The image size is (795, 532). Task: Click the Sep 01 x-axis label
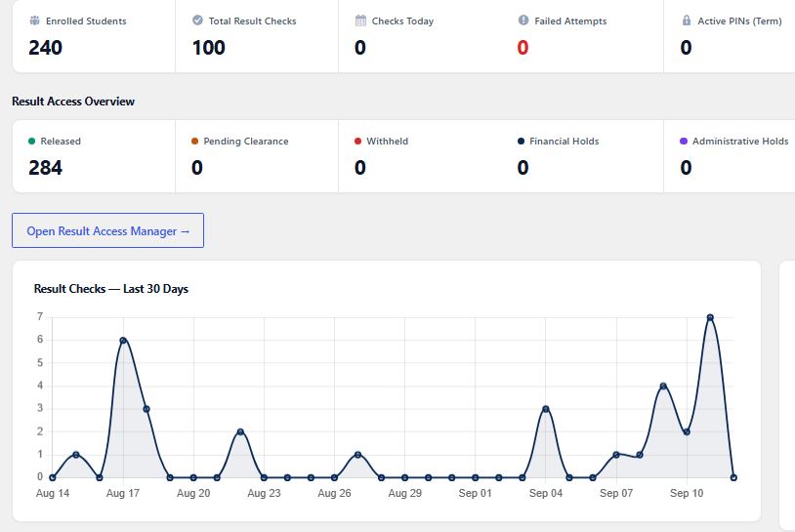click(475, 493)
